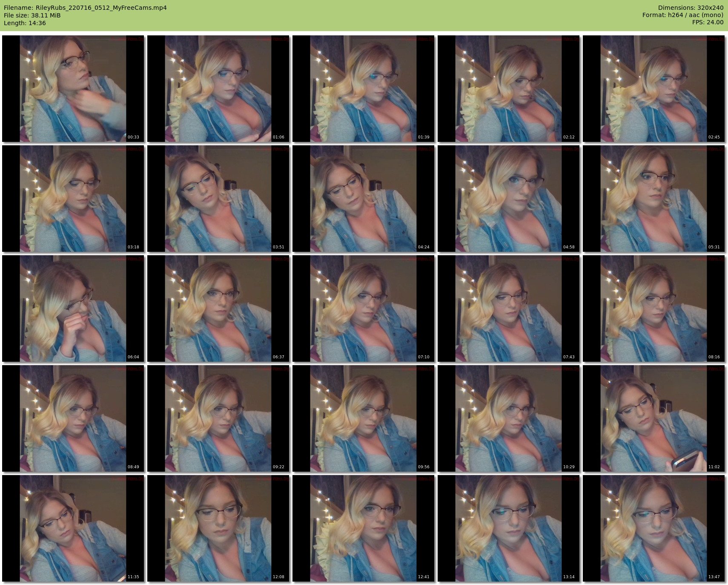Image resolution: width=728 pixels, height=585 pixels.
Task: Open the frame marked 06:37
Action: click(x=218, y=308)
